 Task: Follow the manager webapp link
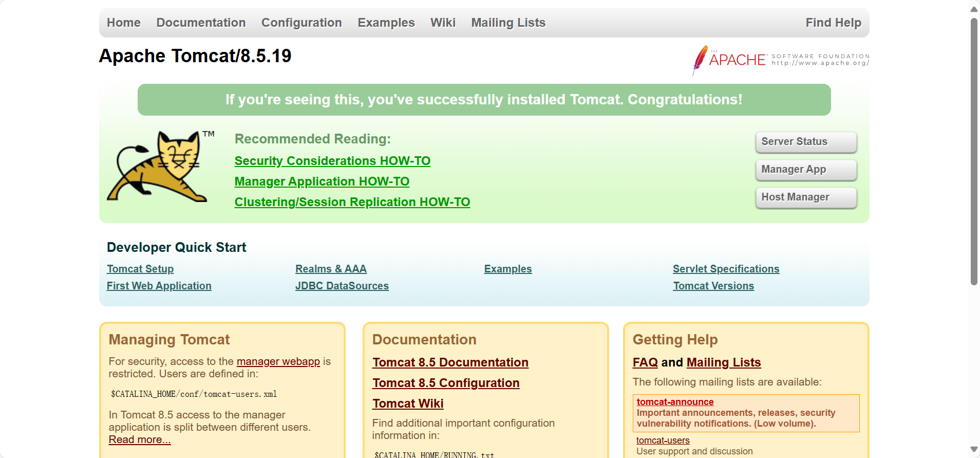(278, 361)
